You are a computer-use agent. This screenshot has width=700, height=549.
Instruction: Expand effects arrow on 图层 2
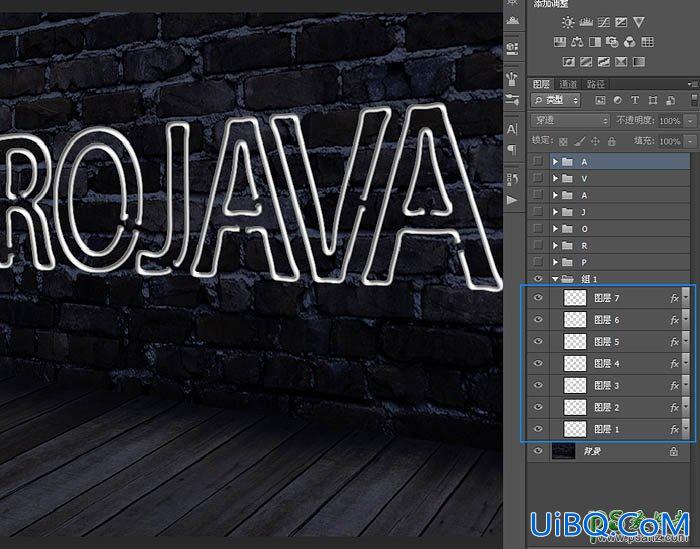pyautogui.click(x=686, y=407)
